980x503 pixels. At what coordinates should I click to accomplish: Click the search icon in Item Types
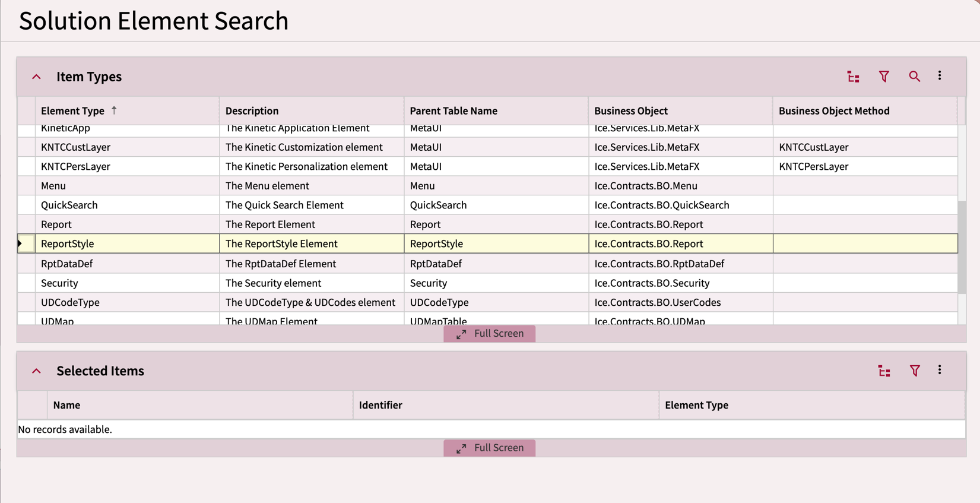coord(914,77)
